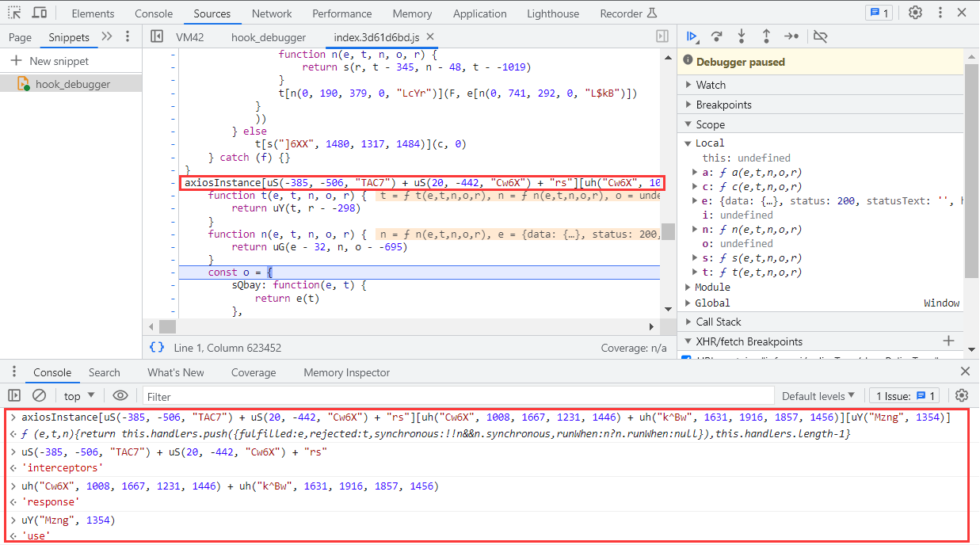Deactivate all breakpoints
980x545 pixels.
pyautogui.click(x=820, y=36)
